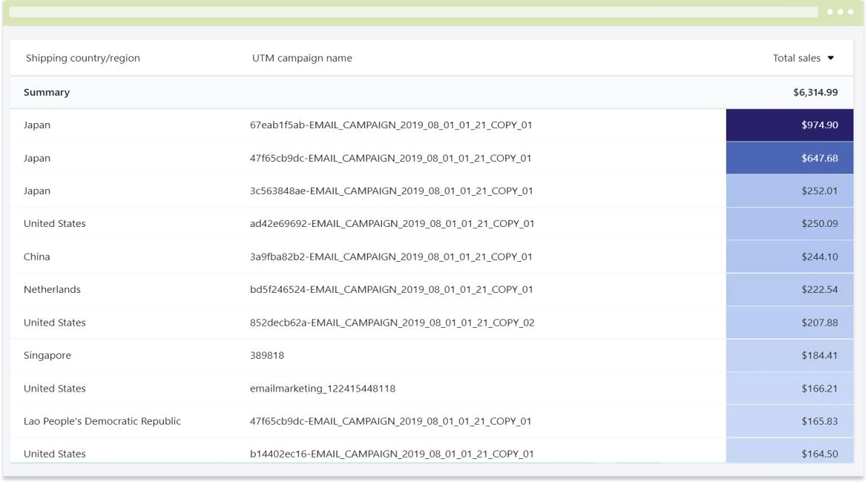This screenshot has height=482, width=868.
Task: Click United States in the $164.50 row
Action: tap(54, 454)
